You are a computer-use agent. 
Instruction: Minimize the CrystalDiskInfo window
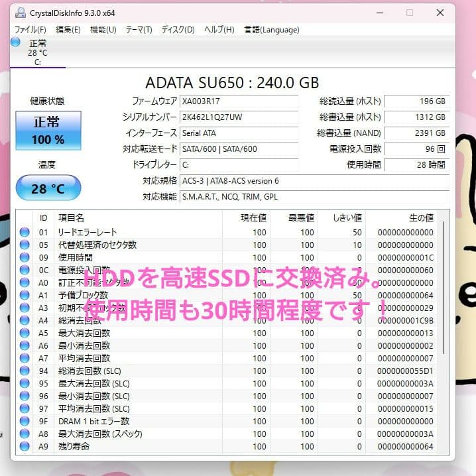pos(380,13)
